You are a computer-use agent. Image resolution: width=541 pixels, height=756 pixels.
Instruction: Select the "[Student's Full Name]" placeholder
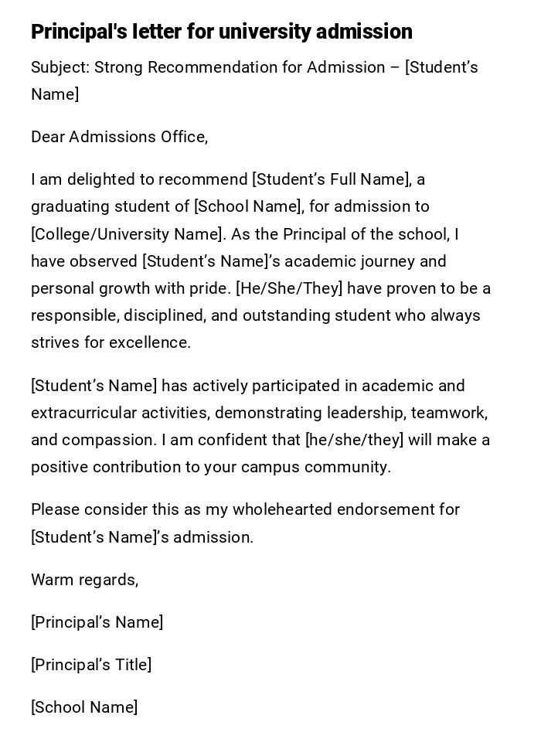coord(332,179)
